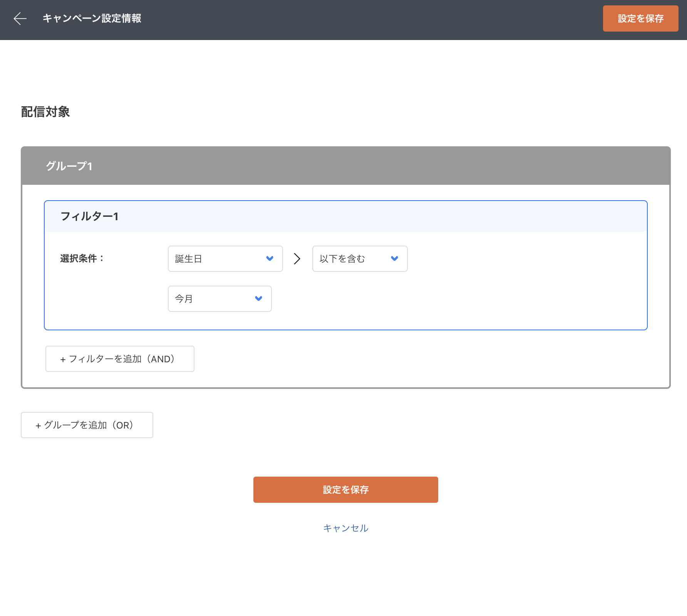687x616 pixels.
Task: Click the plus sign on フィルターを追加
Action: (63, 359)
